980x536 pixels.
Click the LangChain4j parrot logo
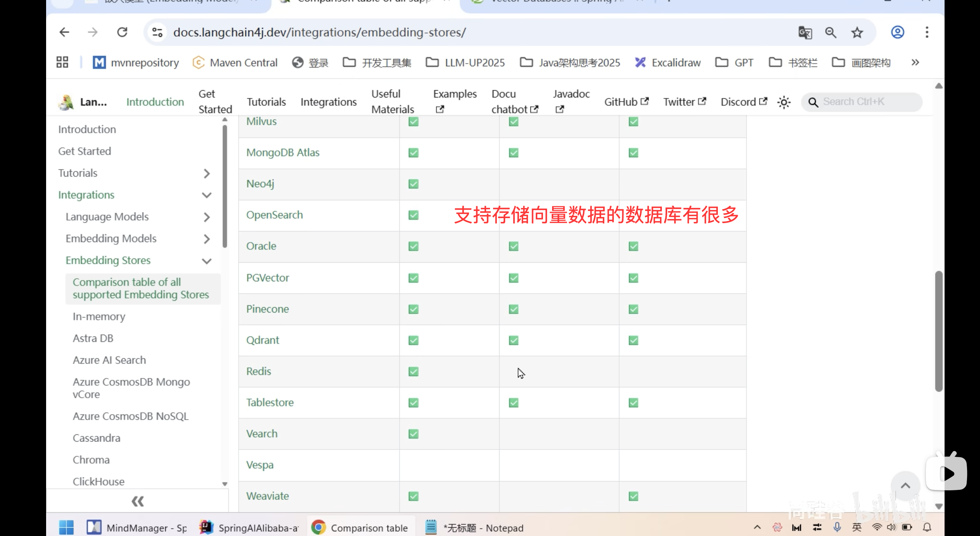point(66,102)
